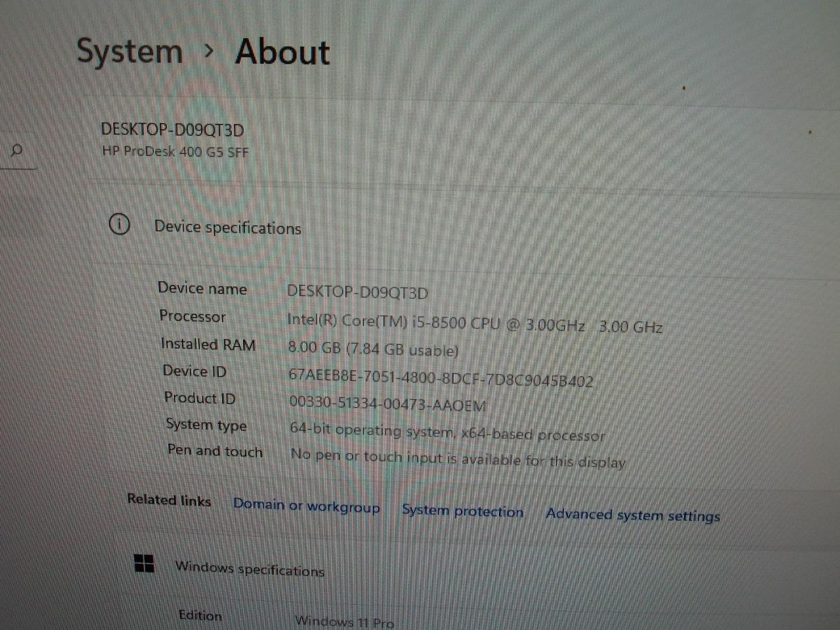
Task: Select the Device name value DESKTOP-D09QT3D
Action: (x=358, y=292)
